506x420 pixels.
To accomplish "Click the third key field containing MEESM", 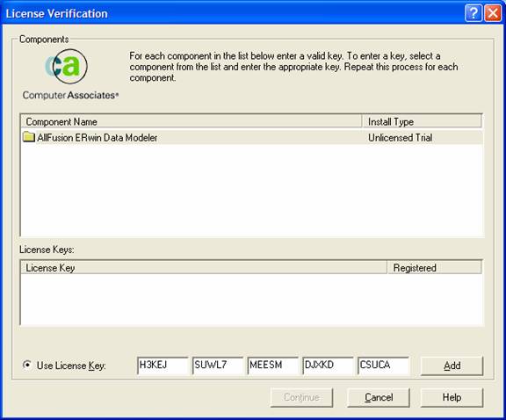I will click(x=273, y=366).
